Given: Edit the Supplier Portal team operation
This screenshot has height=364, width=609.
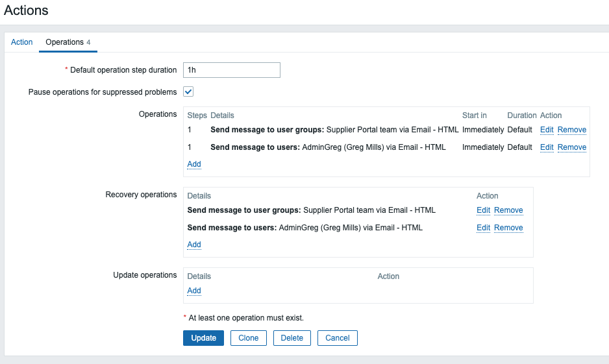Looking at the screenshot, I should point(547,130).
